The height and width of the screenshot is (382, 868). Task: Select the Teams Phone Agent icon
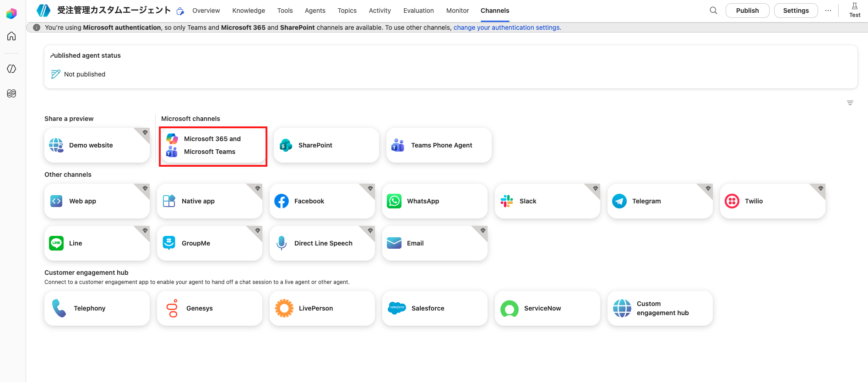[x=398, y=145]
